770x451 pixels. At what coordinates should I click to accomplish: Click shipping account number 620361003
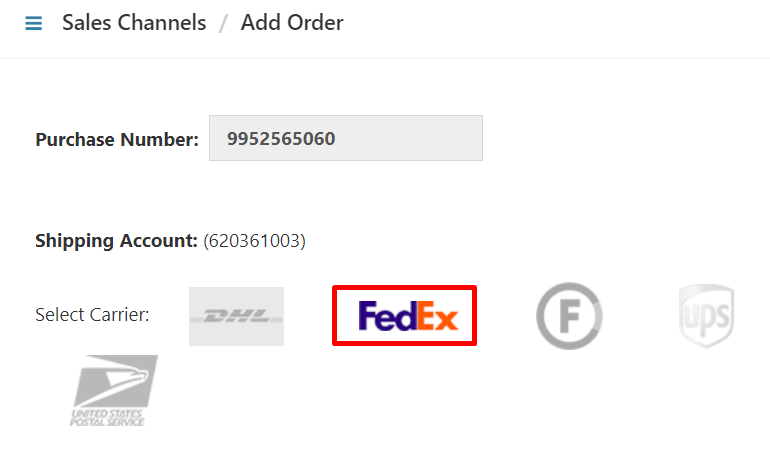pyautogui.click(x=254, y=240)
